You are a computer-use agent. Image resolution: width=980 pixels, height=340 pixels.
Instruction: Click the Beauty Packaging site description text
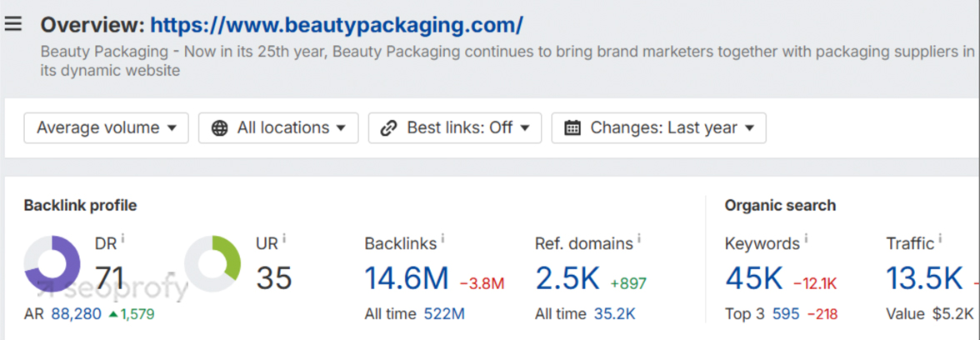click(x=507, y=62)
